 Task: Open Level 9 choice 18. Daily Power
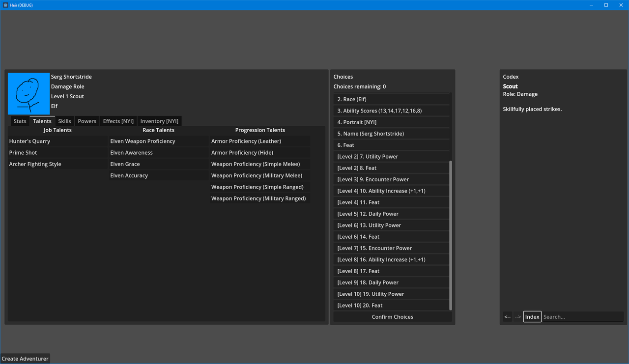(x=391, y=282)
